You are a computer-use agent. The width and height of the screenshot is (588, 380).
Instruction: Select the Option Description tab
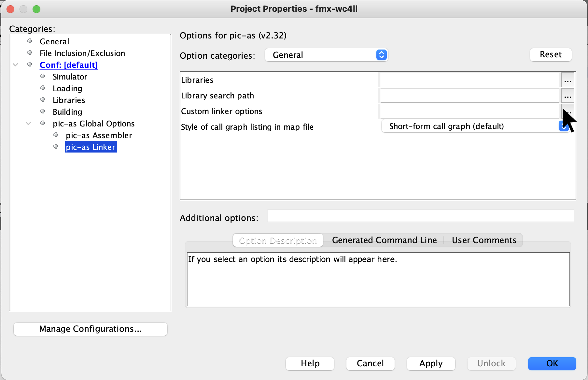pos(278,240)
